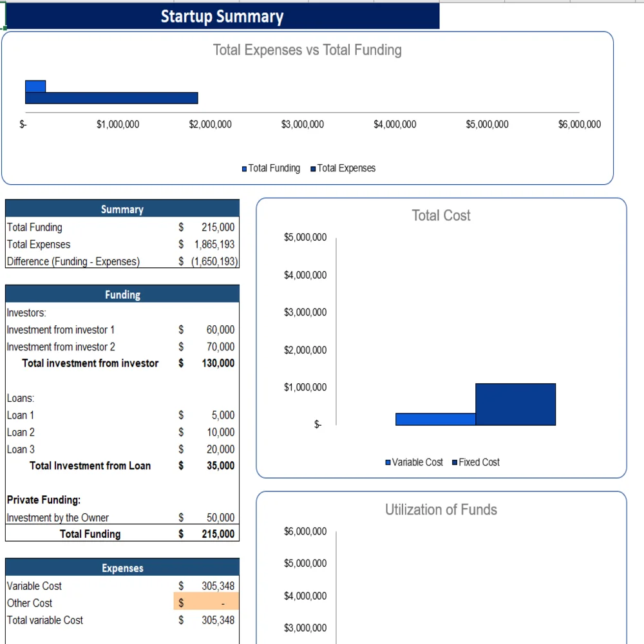Click the Summary table header

tap(122, 209)
